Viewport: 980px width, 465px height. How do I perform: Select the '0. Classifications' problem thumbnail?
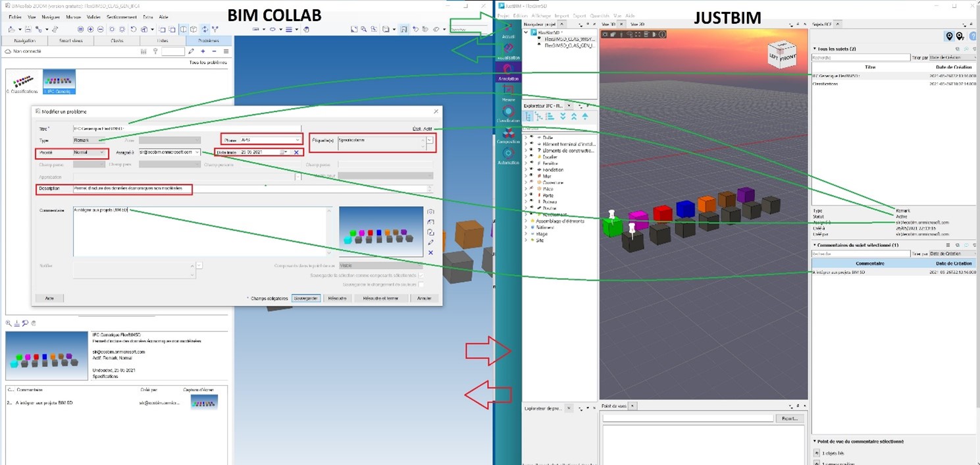pyautogui.click(x=23, y=82)
